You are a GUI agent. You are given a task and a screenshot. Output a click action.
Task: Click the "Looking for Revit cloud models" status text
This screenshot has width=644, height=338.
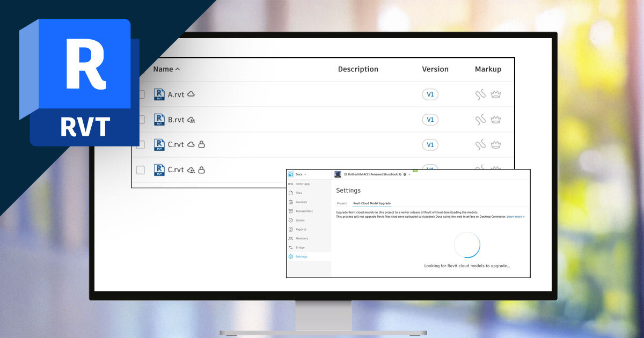467,266
